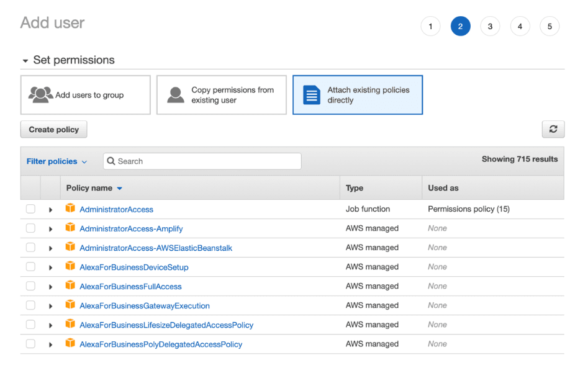
Task: Select the Add users to group option
Action: pos(86,95)
